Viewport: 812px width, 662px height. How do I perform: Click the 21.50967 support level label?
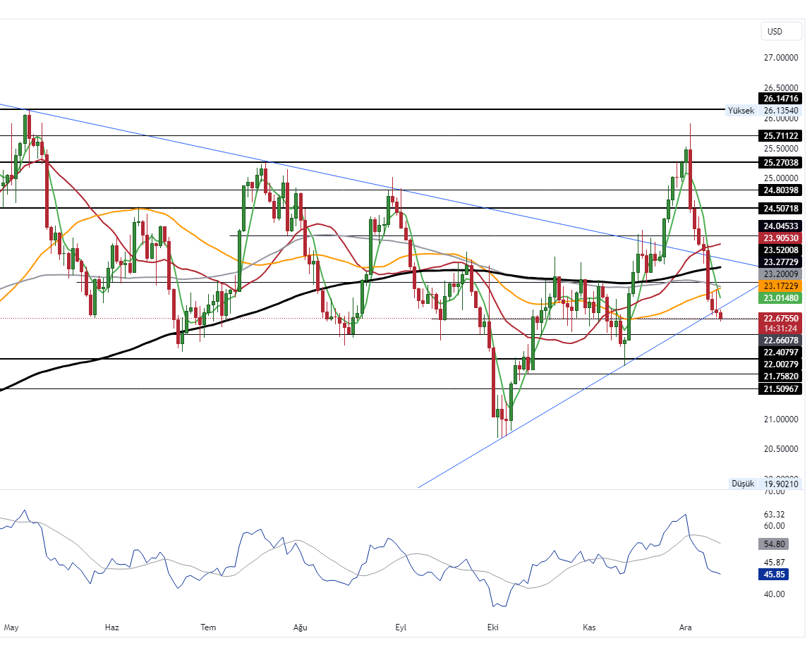[780, 389]
